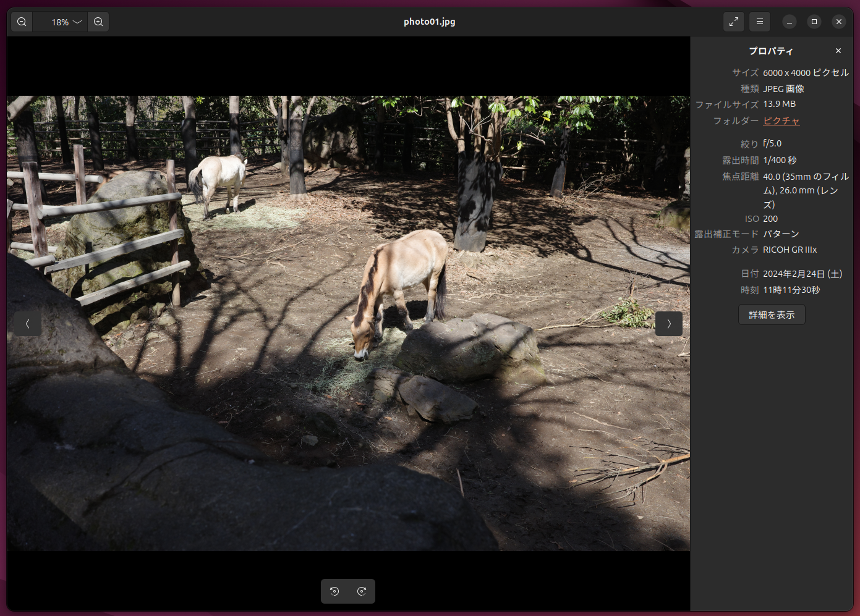Rotate the image clockwise

(362, 591)
